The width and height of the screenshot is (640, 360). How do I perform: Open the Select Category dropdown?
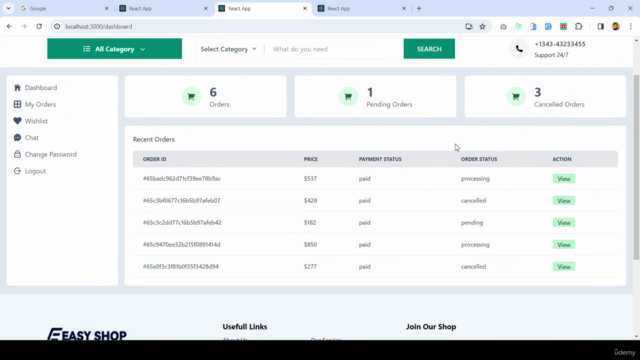pyautogui.click(x=229, y=49)
